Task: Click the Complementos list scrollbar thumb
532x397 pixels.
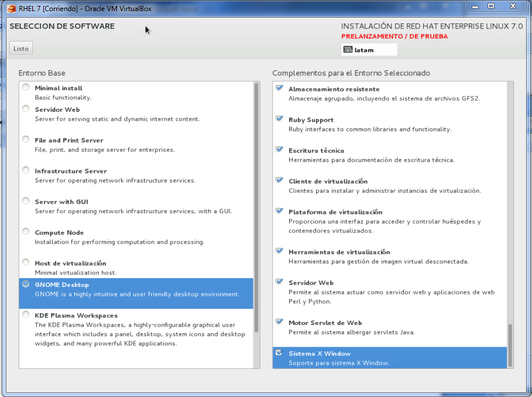Action: pyautogui.click(x=510, y=345)
